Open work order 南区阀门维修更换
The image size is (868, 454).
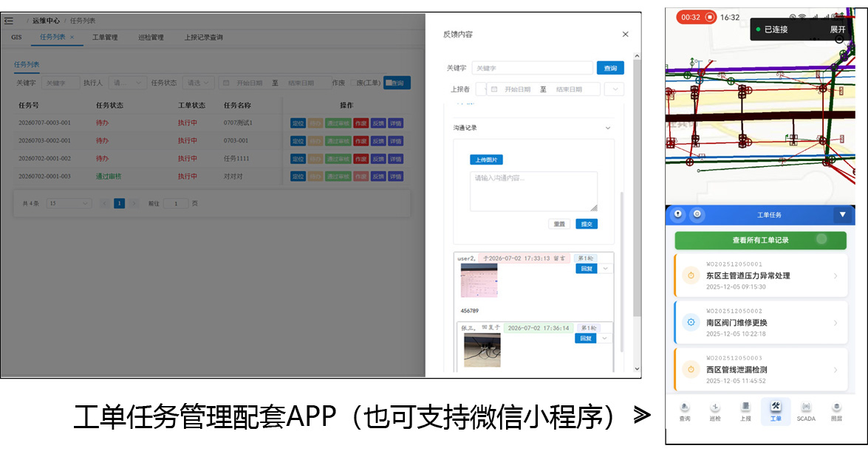click(x=761, y=323)
